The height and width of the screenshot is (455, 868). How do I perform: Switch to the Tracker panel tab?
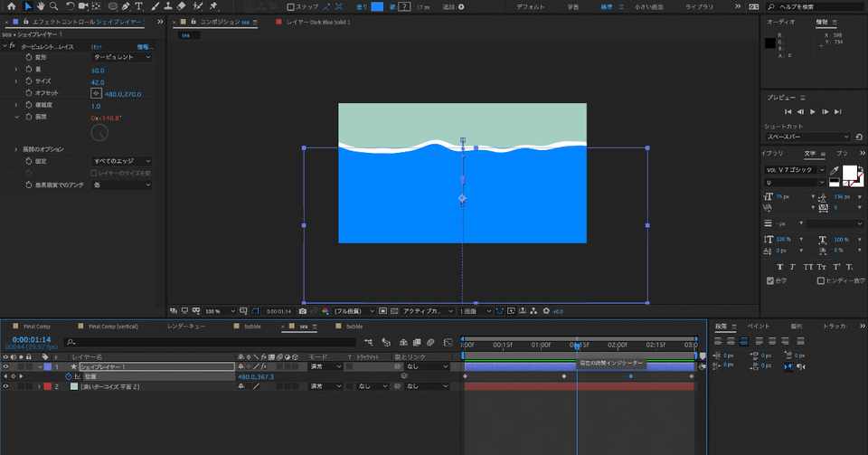[x=833, y=327]
